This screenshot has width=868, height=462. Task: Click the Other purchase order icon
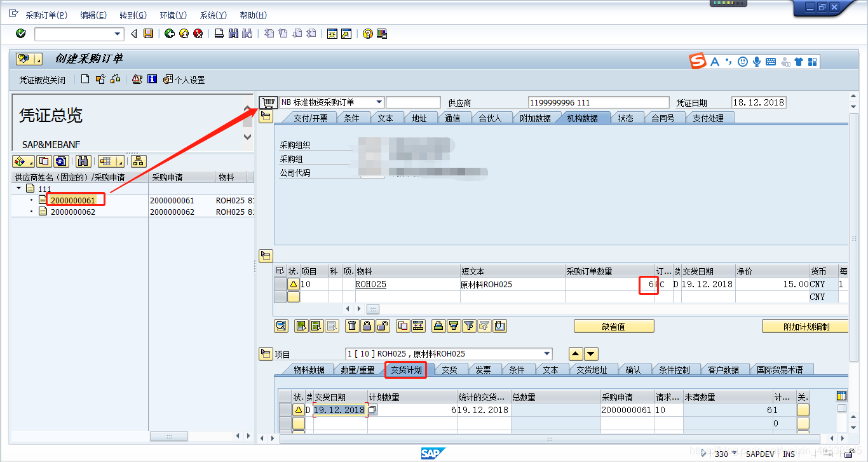point(115,79)
